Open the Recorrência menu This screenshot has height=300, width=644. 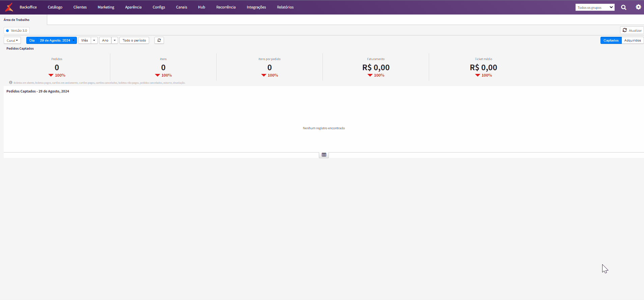[226, 7]
